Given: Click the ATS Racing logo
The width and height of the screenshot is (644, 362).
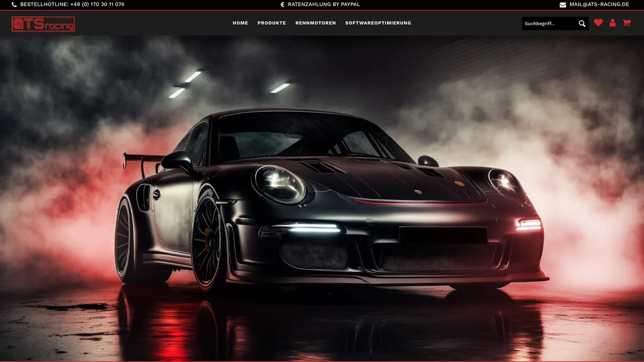Looking at the screenshot, I should [43, 24].
